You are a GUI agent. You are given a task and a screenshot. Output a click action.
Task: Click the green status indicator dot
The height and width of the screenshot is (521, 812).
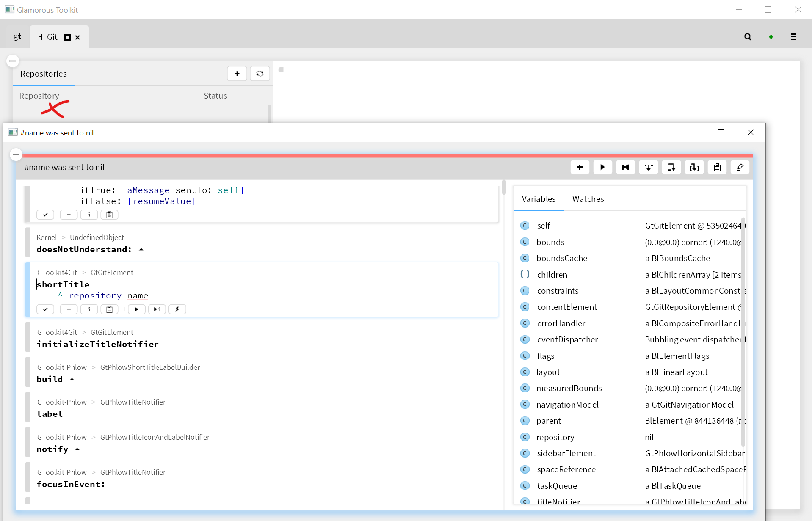(771, 37)
